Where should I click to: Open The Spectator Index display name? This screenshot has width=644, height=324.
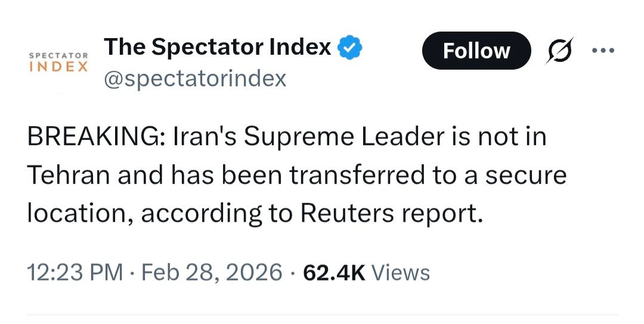point(218,47)
